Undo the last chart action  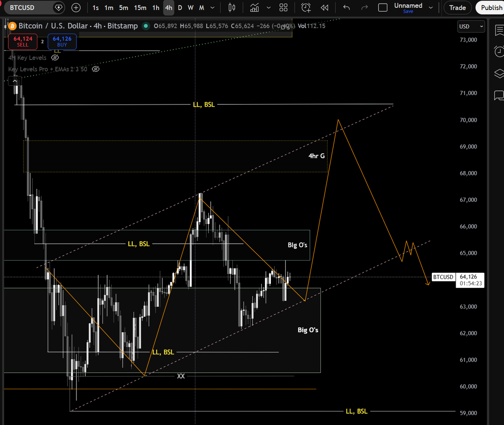[346, 8]
